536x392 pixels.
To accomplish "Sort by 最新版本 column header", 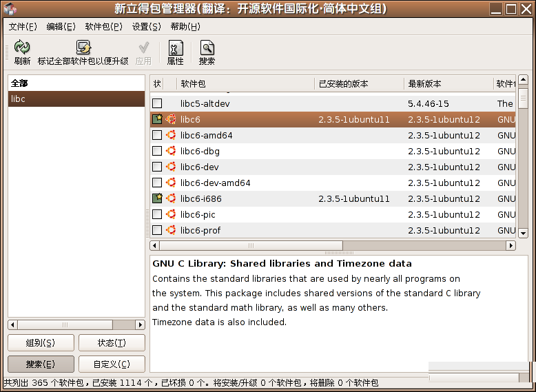I will (449, 84).
